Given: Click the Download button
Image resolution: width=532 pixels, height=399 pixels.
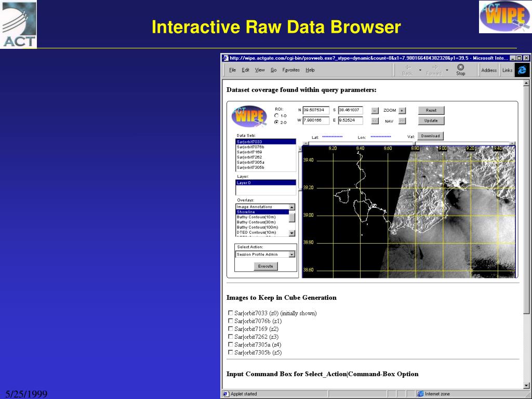Looking at the screenshot, I should pyautogui.click(x=430, y=136).
